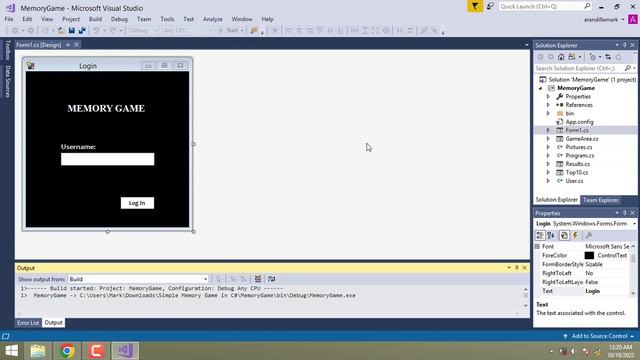Click the Redo toolbar icon
The image size is (640, 360).
113,30
